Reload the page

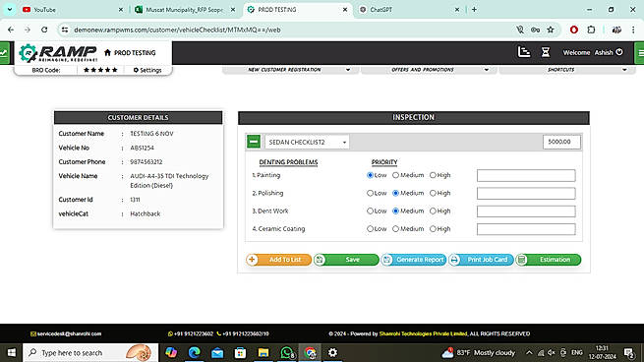point(44,30)
